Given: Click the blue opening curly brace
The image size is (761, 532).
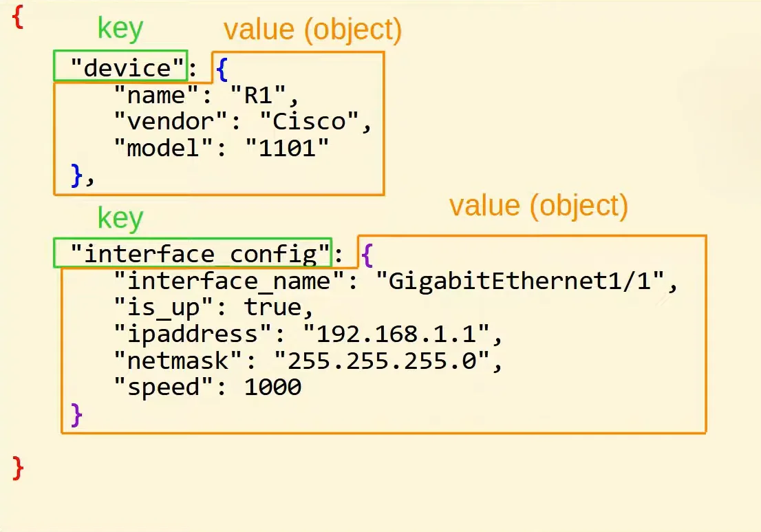Looking at the screenshot, I should pyautogui.click(x=222, y=70).
